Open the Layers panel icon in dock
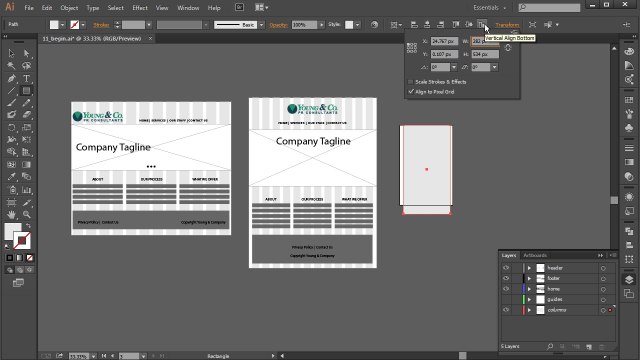This screenshot has height=360, width=640. pyautogui.click(x=629, y=280)
